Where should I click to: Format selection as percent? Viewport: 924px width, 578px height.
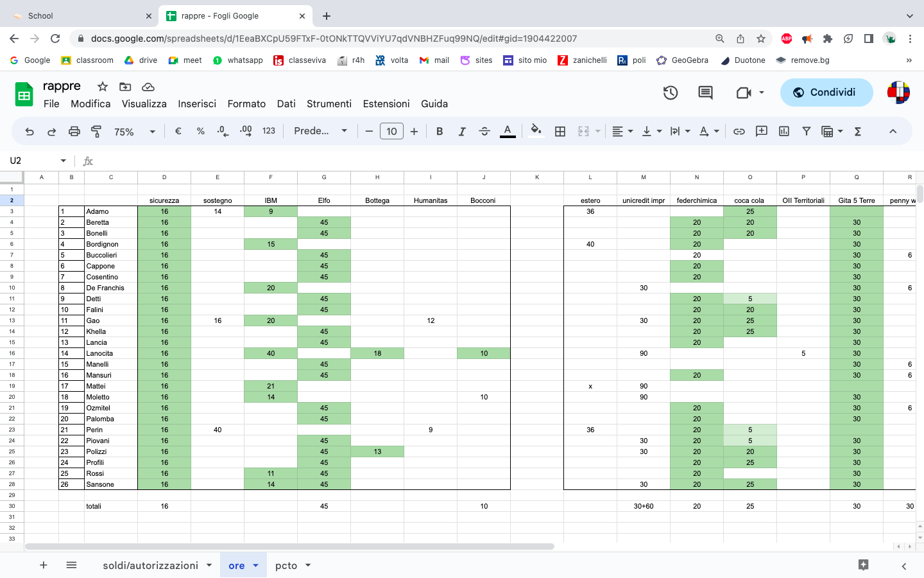[x=201, y=131]
